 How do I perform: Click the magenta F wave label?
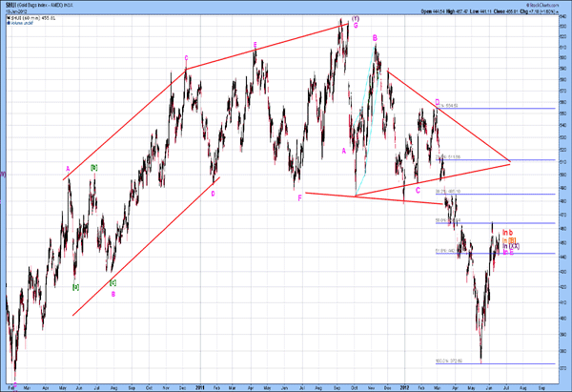tap(300, 198)
